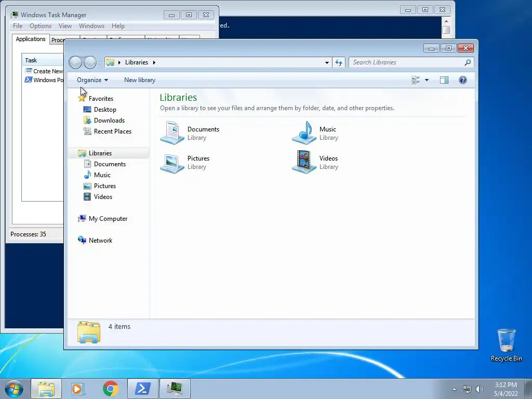This screenshot has height=399, width=532.
Task: Click the Task Manager title bar icon
Action: tap(14, 15)
